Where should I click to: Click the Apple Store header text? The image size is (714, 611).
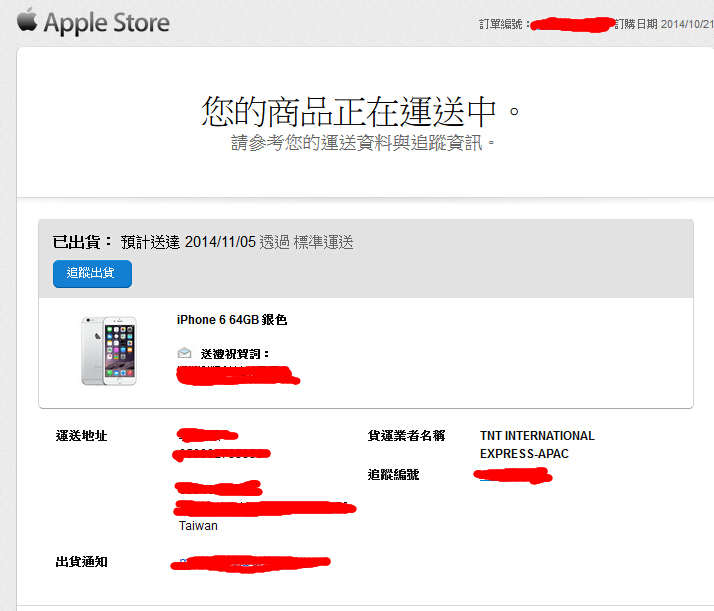click(107, 23)
